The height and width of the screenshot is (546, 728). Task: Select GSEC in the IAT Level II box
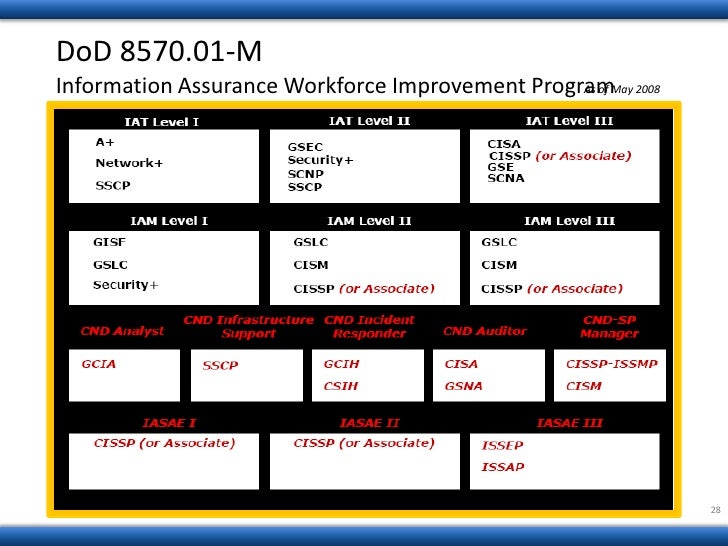click(x=305, y=147)
